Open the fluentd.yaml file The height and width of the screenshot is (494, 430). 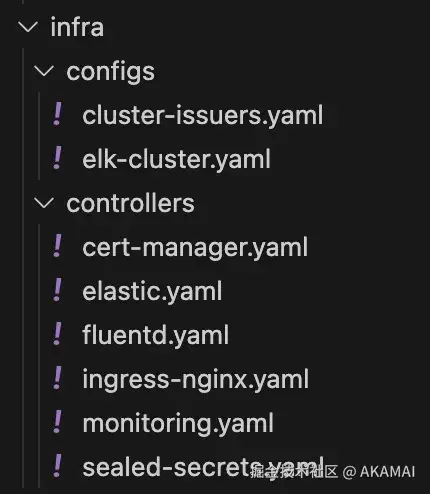point(156,335)
